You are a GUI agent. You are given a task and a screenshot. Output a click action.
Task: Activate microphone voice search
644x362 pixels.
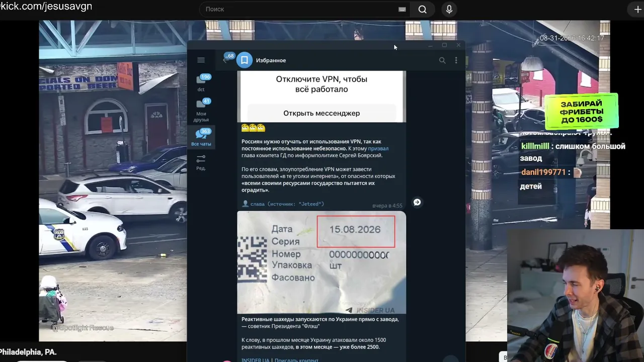pyautogui.click(x=449, y=9)
